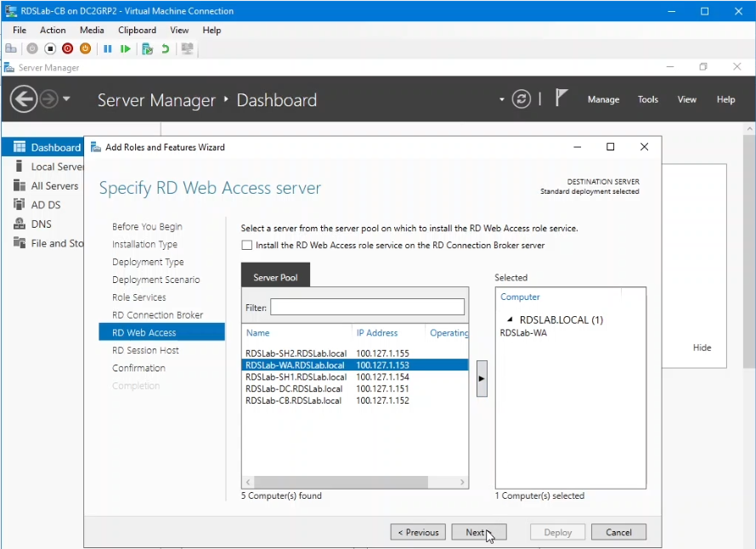This screenshot has height=549, width=756.
Task: Go to the RD Connection Broker step
Action: (x=157, y=315)
